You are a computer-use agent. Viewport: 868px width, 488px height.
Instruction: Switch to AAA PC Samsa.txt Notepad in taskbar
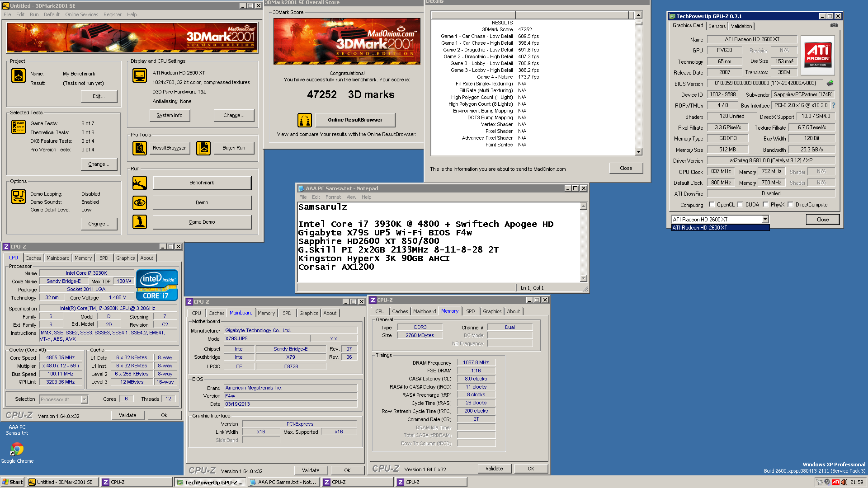coord(283,482)
